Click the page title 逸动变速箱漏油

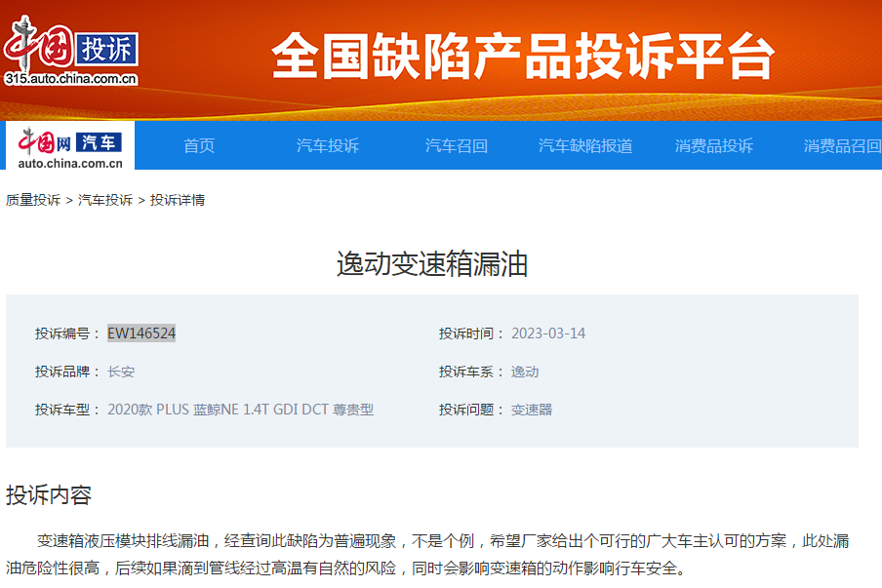432,264
